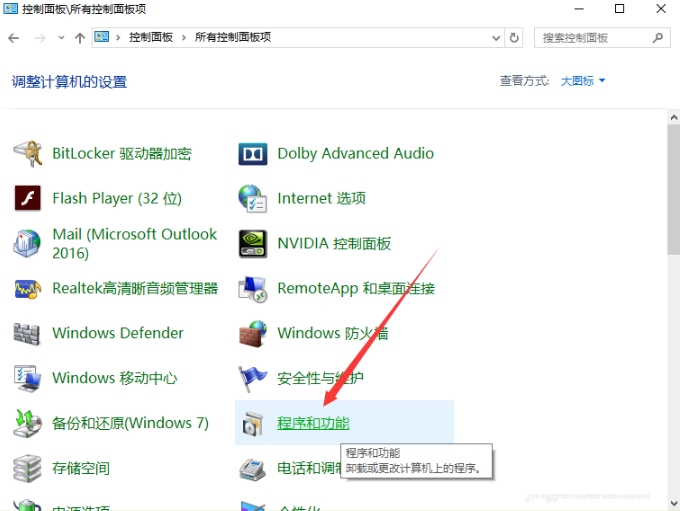
Task: Open the Windows 移动中心 icon
Action: click(27, 378)
